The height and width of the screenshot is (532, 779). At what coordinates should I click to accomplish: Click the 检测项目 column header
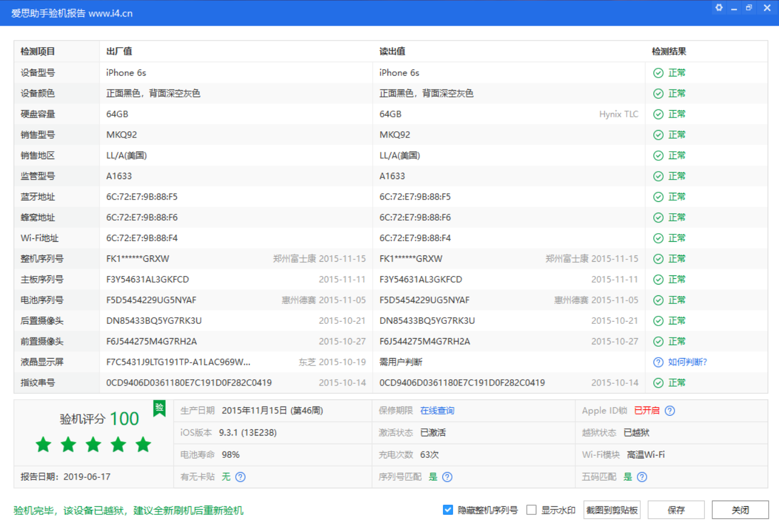pyautogui.click(x=38, y=51)
